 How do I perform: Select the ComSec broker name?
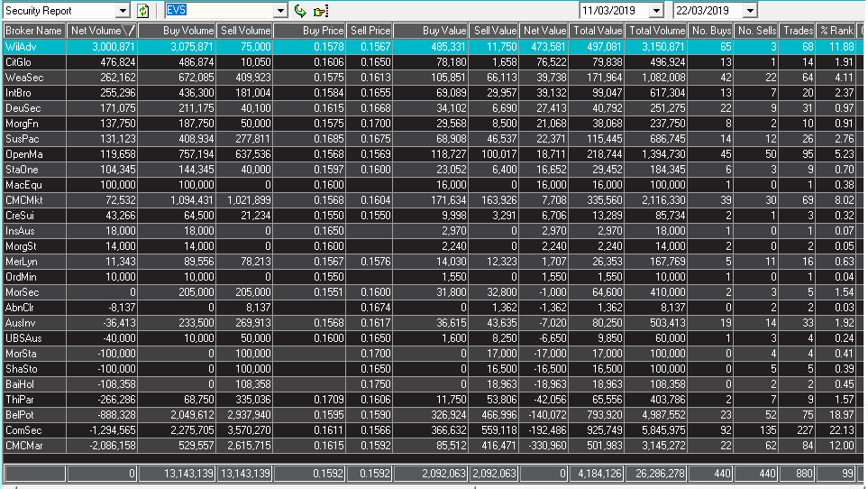point(23,430)
